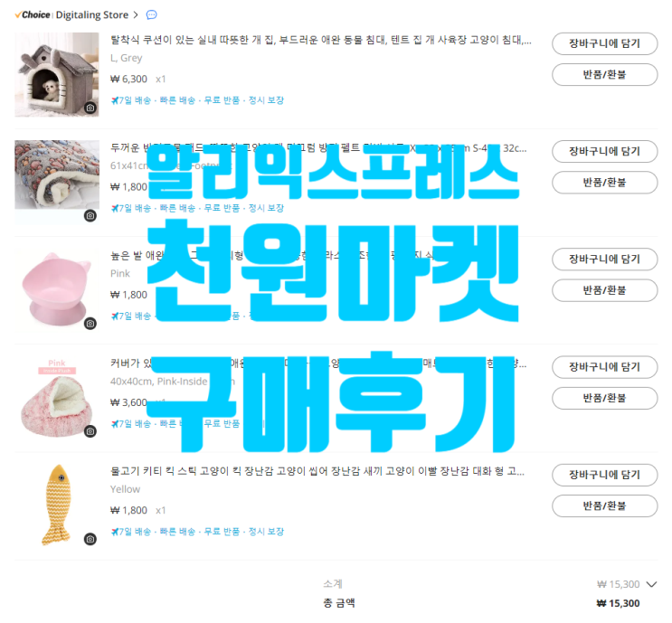Click the camera icon on the paw blanket image
The width and height of the screenshot is (672, 623).
tap(90, 216)
